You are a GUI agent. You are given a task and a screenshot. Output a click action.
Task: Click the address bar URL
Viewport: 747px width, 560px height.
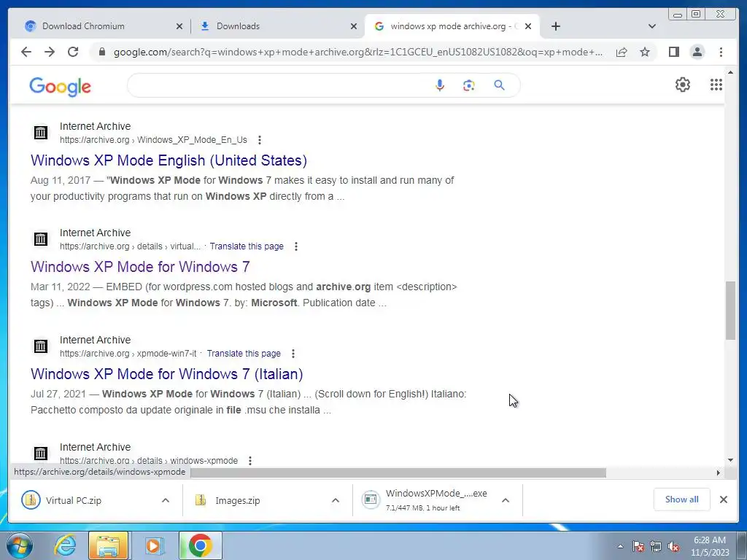click(x=358, y=52)
